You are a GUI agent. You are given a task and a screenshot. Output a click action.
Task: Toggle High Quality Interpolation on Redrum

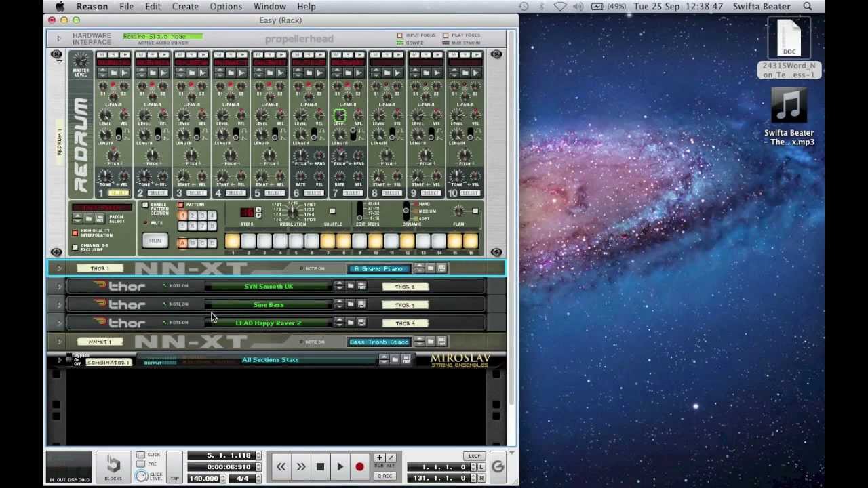point(75,233)
